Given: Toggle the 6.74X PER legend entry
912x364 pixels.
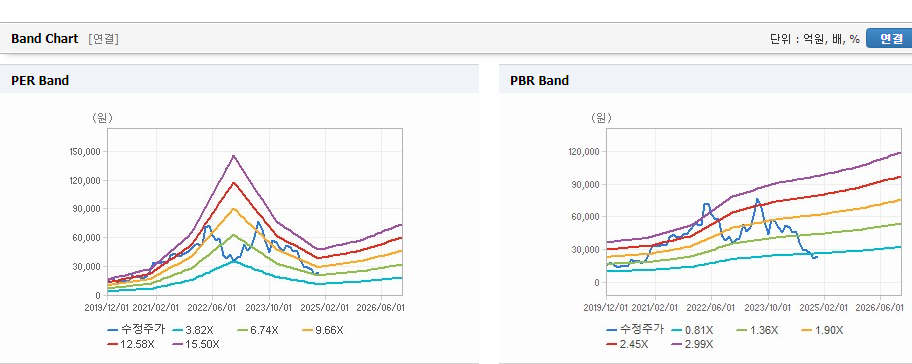Looking at the screenshot, I should pyautogui.click(x=258, y=330).
